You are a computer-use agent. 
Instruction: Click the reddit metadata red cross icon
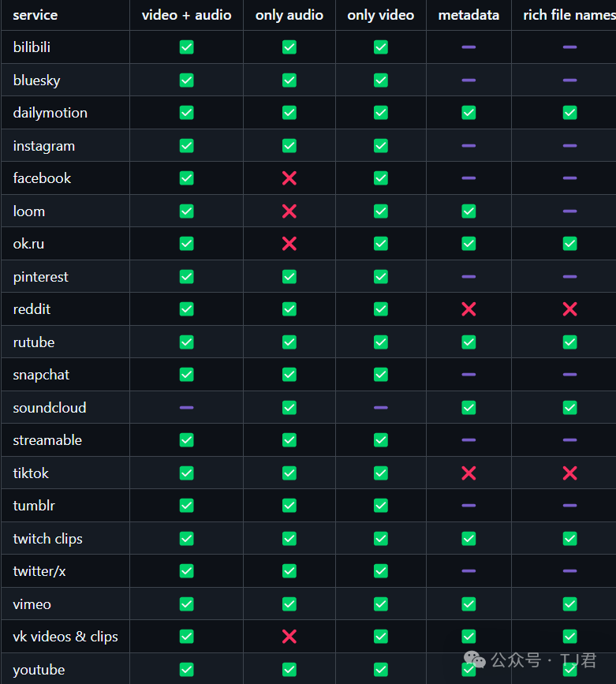pyautogui.click(x=469, y=309)
